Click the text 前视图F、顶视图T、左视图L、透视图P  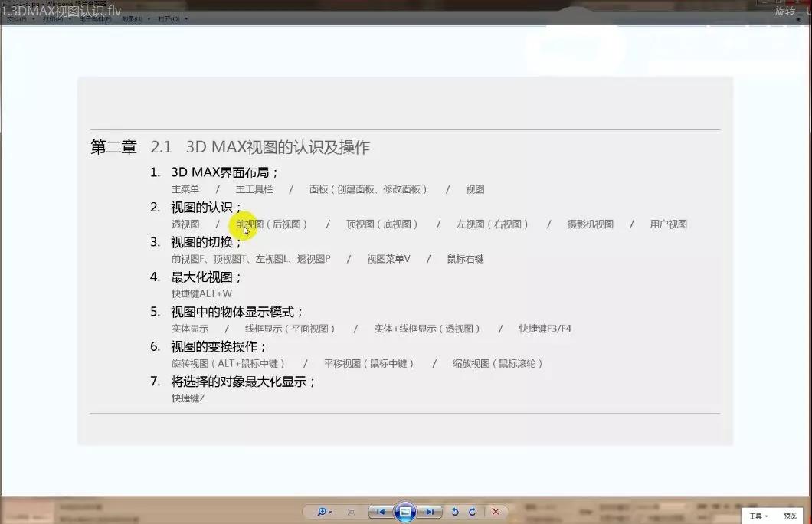251,259
